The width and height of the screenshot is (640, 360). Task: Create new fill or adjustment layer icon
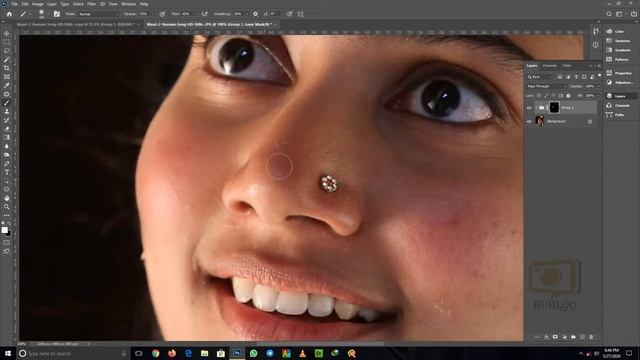point(564,337)
